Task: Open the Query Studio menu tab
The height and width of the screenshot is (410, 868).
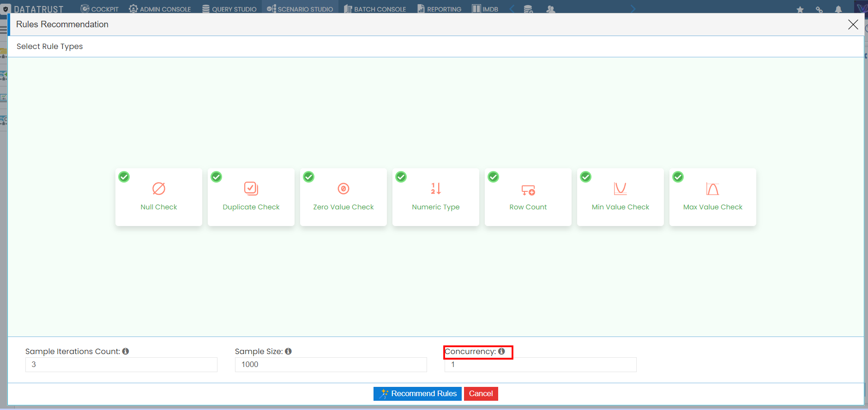Action: coord(229,9)
